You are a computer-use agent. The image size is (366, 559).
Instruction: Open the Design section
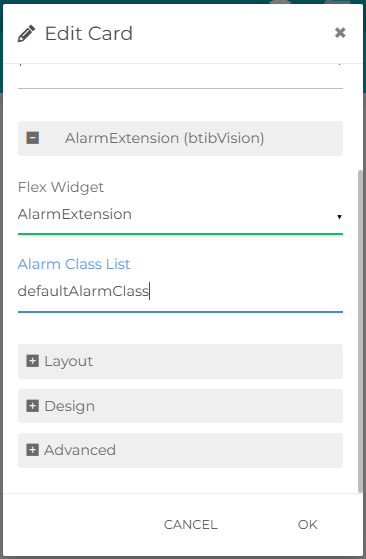(x=180, y=406)
